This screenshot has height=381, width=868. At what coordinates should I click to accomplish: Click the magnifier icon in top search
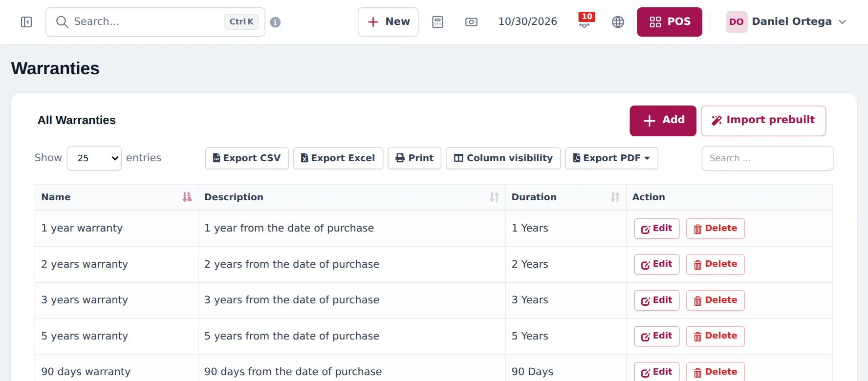pos(62,22)
